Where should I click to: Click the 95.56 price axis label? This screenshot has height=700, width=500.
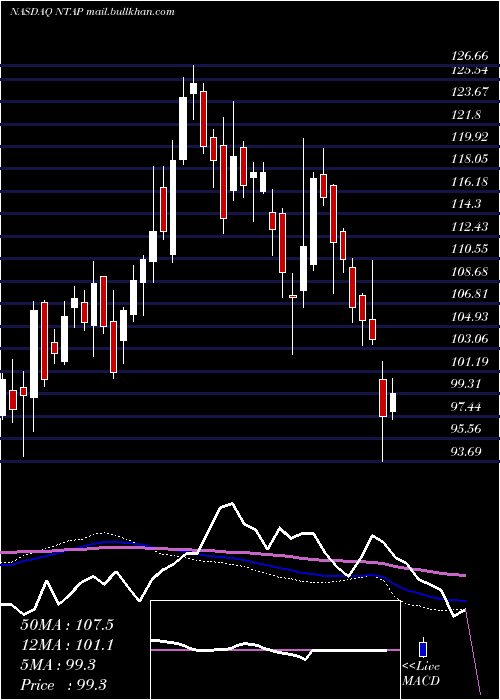466,429
